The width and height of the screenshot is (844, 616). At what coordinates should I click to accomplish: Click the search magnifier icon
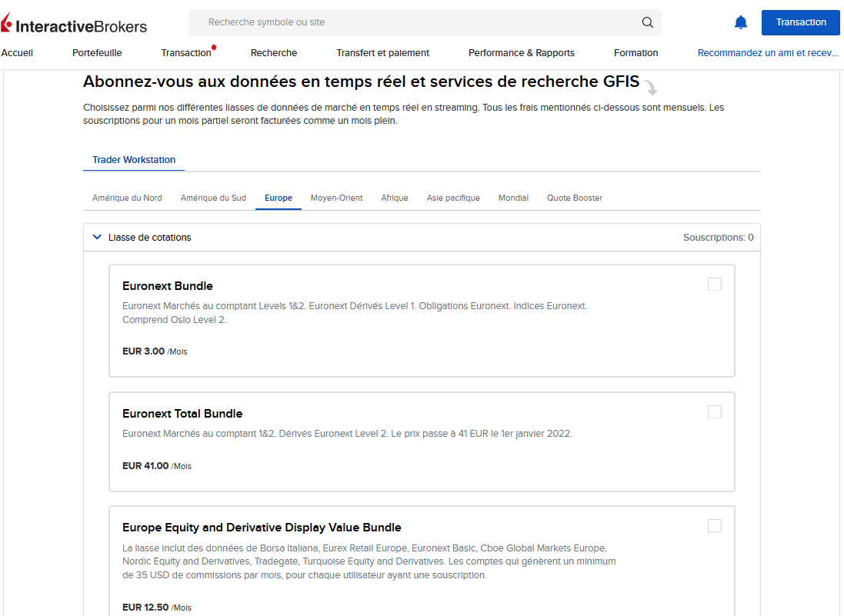point(648,22)
